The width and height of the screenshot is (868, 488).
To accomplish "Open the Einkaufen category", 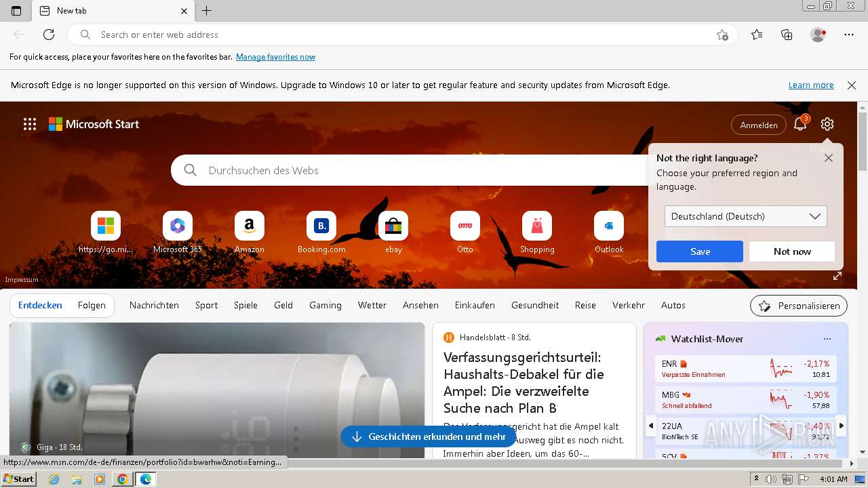I will (475, 306).
